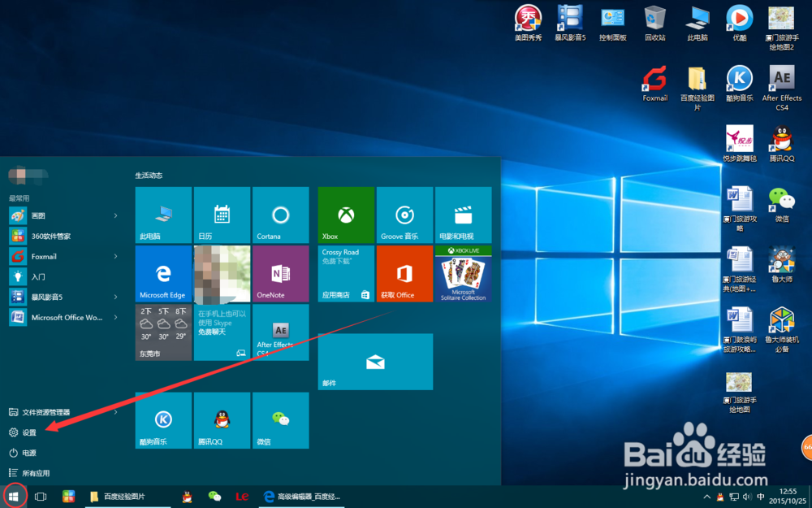
Task: Open the 邮件 mail tile
Action: [x=375, y=362]
